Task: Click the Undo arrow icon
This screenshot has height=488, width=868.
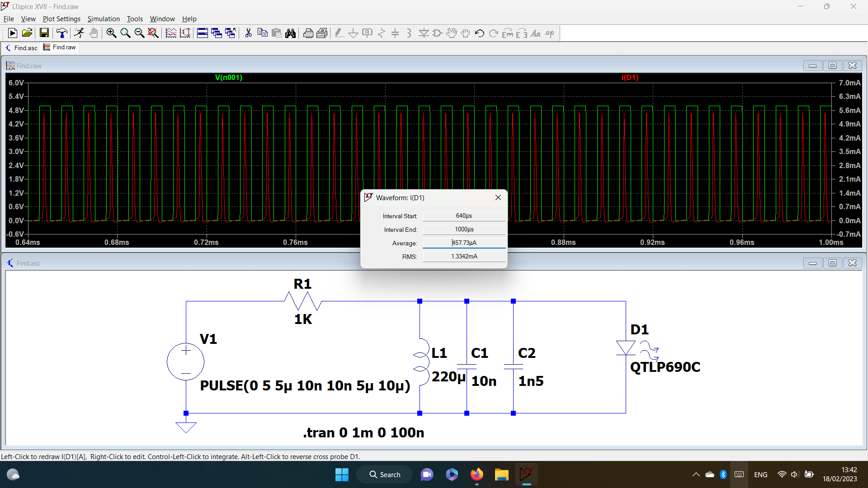Action: [x=480, y=33]
